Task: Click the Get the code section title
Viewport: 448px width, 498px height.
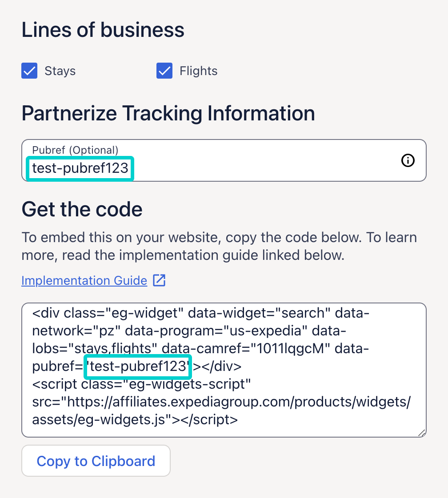Action: pos(82,209)
